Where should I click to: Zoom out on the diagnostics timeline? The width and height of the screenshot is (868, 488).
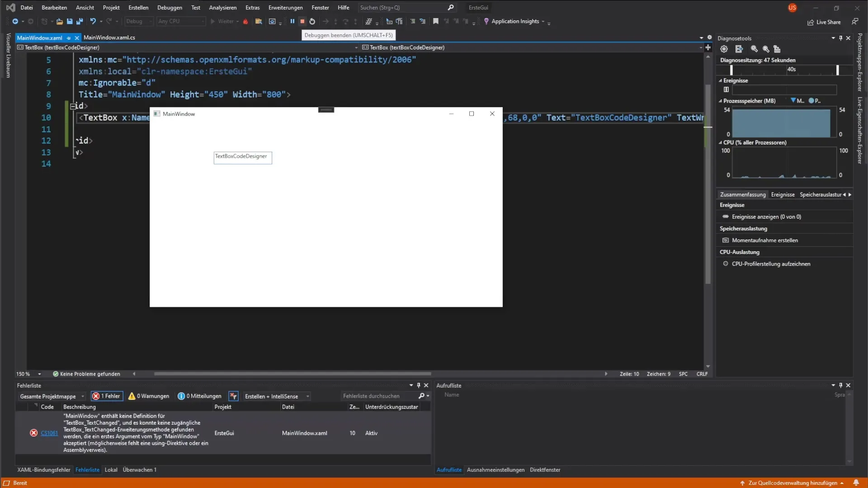pos(766,49)
